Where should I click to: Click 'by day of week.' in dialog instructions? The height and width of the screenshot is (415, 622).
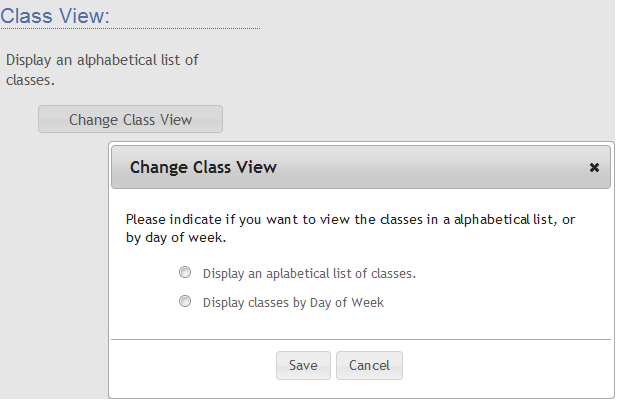(176, 239)
